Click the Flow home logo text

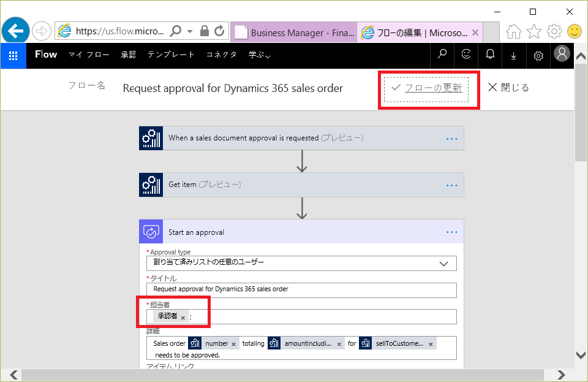[46, 55]
